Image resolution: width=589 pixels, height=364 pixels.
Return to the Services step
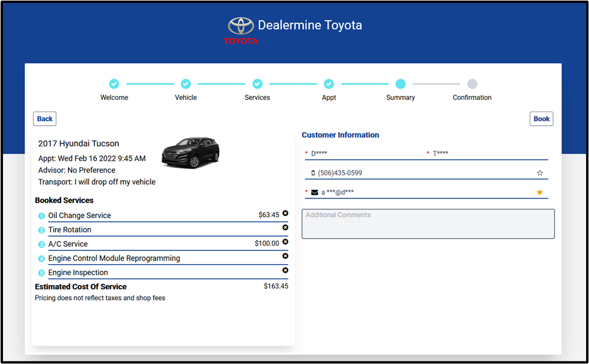coord(257,84)
